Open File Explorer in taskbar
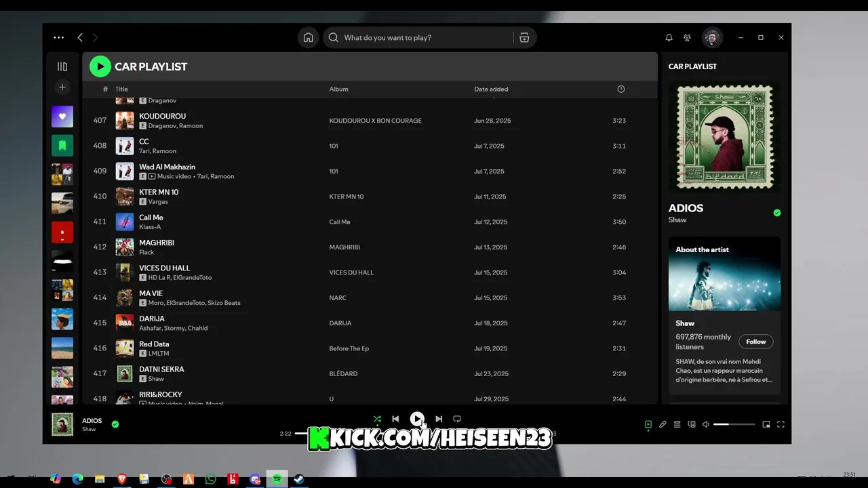This screenshot has height=488, width=868. pyautogui.click(x=100, y=479)
